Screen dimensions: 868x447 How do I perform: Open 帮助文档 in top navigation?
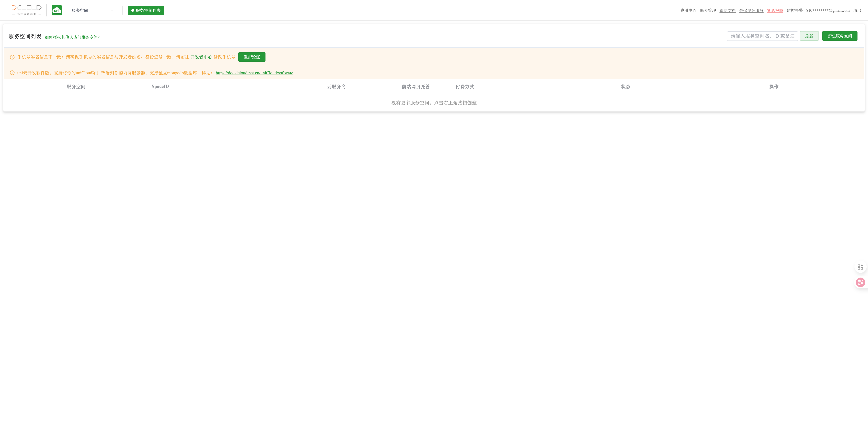pyautogui.click(x=727, y=11)
